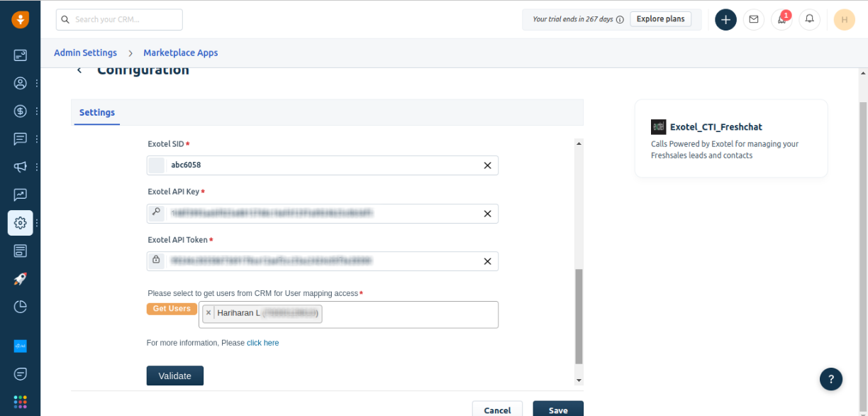Click the Exotel_CTI_Freshchat app title
Image resolution: width=868 pixels, height=416 pixels.
click(716, 127)
